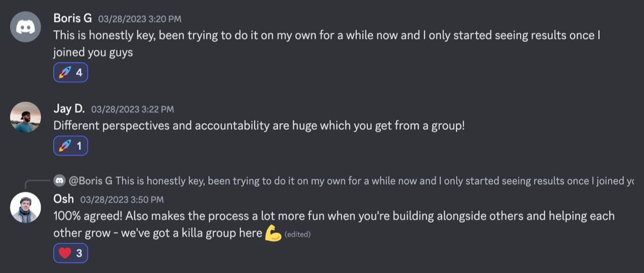Toggle rocket reaction on Boris G's message
The width and height of the screenshot is (644, 273).
click(x=70, y=73)
